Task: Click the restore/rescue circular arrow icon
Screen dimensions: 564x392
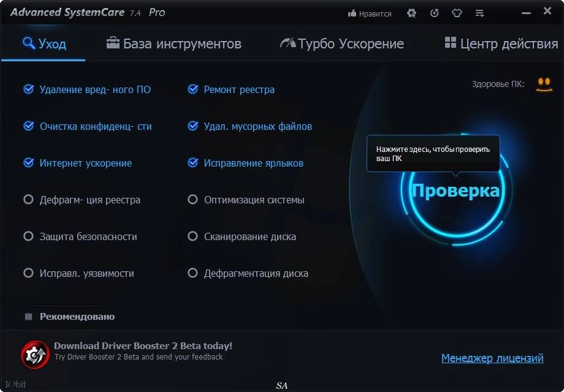Action: 435,13
